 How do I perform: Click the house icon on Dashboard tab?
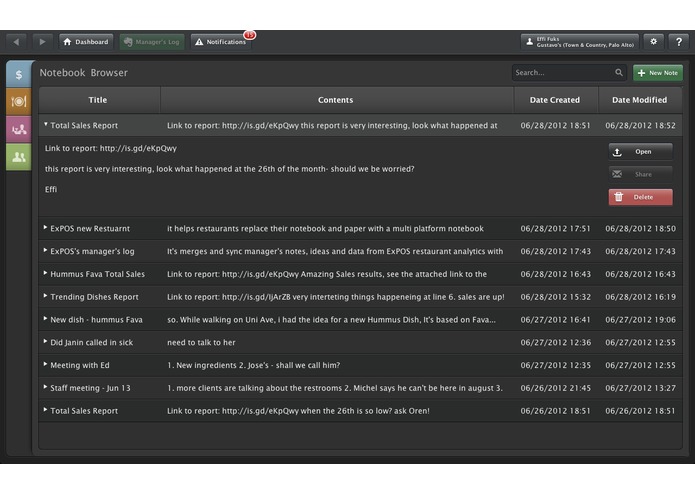point(67,42)
